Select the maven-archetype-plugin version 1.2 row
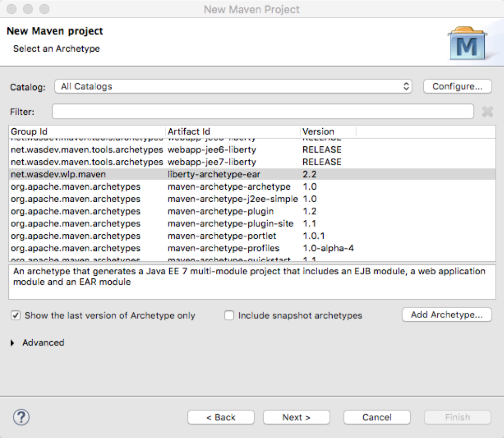504x438 pixels. 252,212
